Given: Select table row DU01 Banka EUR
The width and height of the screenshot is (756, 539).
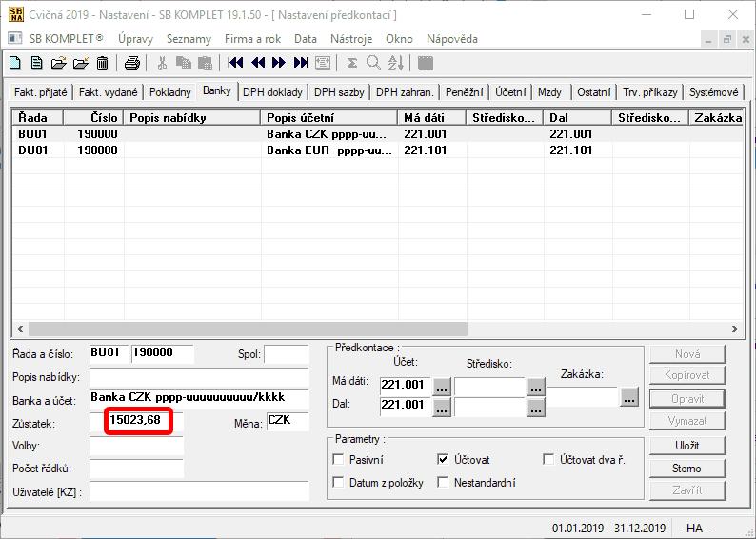Looking at the screenshot, I should coord(377,150).
